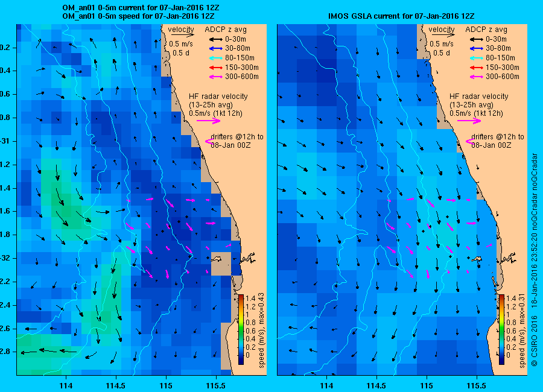Click cyan 80-150m arrow in left legend
543x392 pixels.
pyautogui.click(x=216, y=58)
